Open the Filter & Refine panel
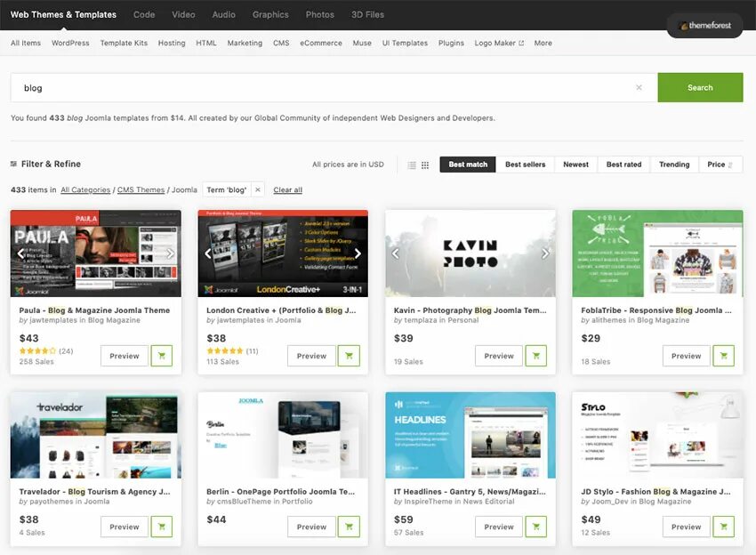The image size is (756, 555). pyautogui.click(x=45, y=164)
